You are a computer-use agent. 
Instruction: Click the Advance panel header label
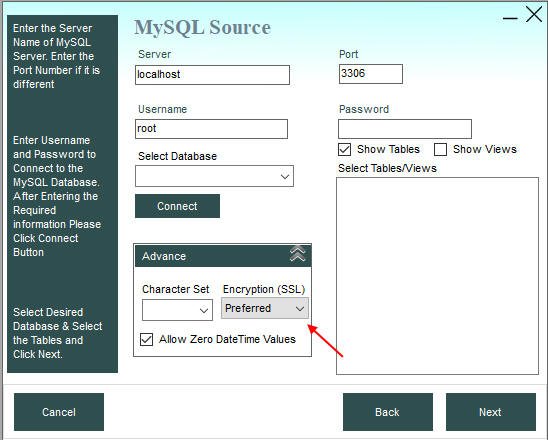coord(164,256)
